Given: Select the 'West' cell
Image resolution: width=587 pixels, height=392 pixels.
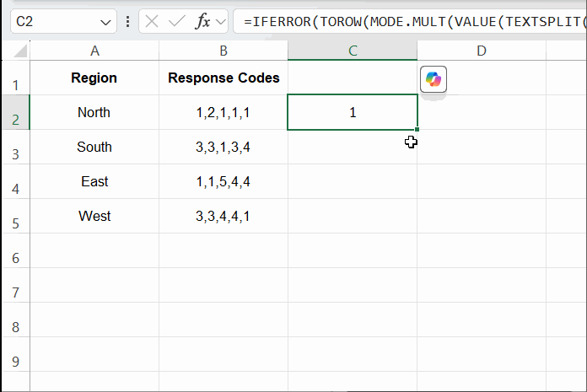Looking at the screenshot, I should pyautogui.click(x=94, y=216).
